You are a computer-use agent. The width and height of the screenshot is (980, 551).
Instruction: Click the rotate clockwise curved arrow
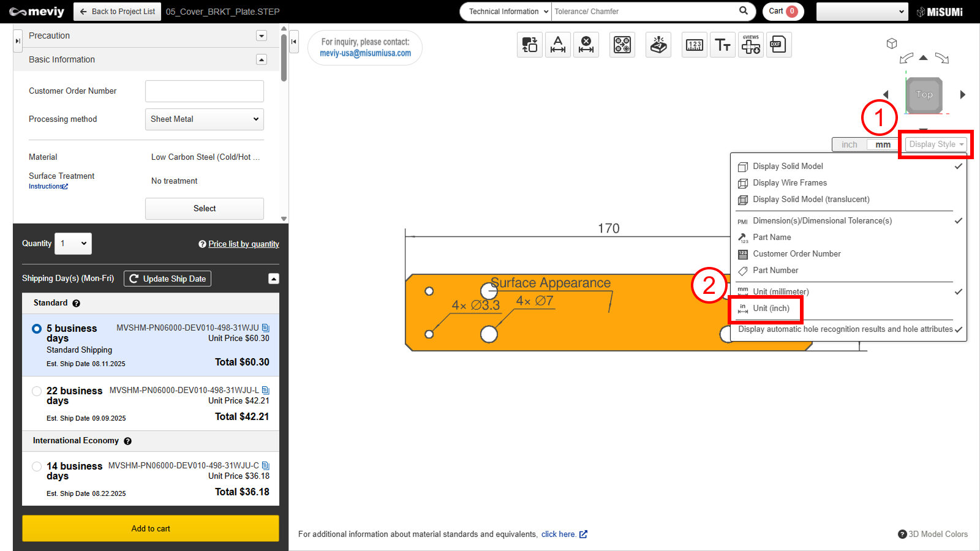[942, 59]
